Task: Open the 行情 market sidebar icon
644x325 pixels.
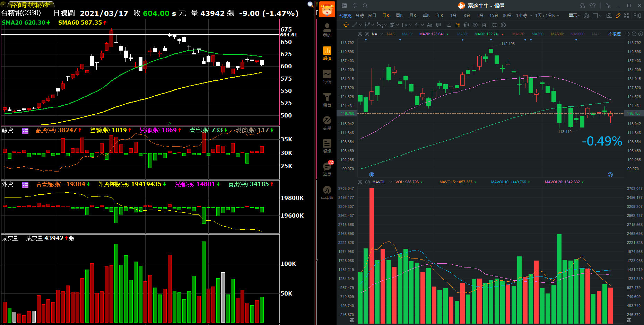Action: click(x=327, y=77)
